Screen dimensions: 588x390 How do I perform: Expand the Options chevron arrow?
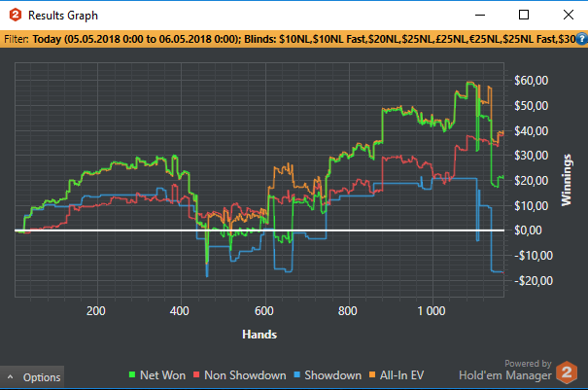10,376
